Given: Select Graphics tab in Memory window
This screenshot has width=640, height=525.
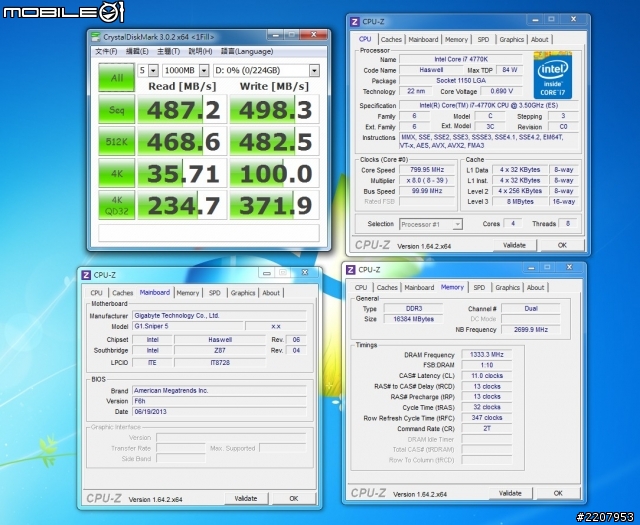Looking at the screenshot, I should pos(507,287).
